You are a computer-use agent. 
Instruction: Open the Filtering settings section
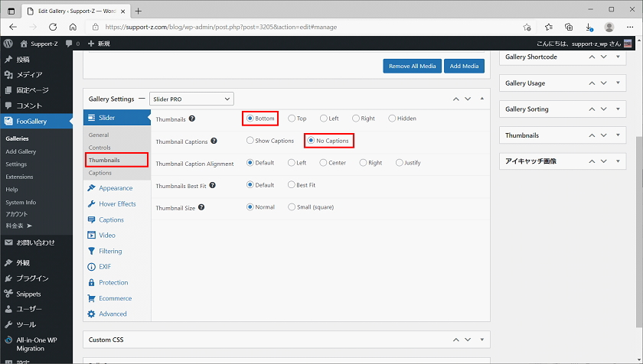coord(109,251)
